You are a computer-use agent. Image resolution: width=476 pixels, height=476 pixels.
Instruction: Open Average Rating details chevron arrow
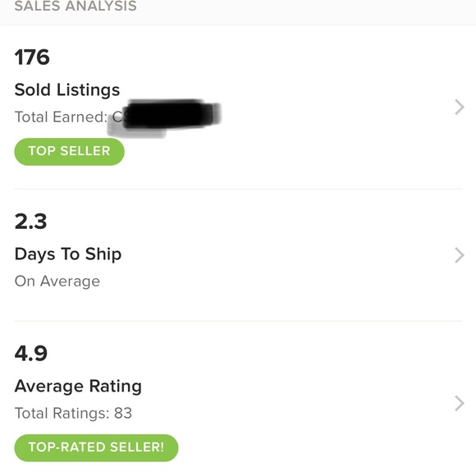point(460,404)
